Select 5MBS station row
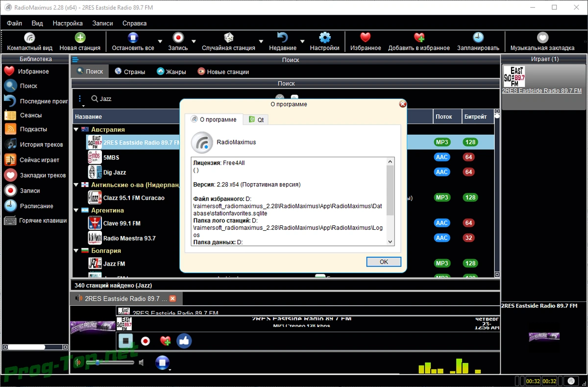Viewport: 588px width, 387px height. coord(111,157)
